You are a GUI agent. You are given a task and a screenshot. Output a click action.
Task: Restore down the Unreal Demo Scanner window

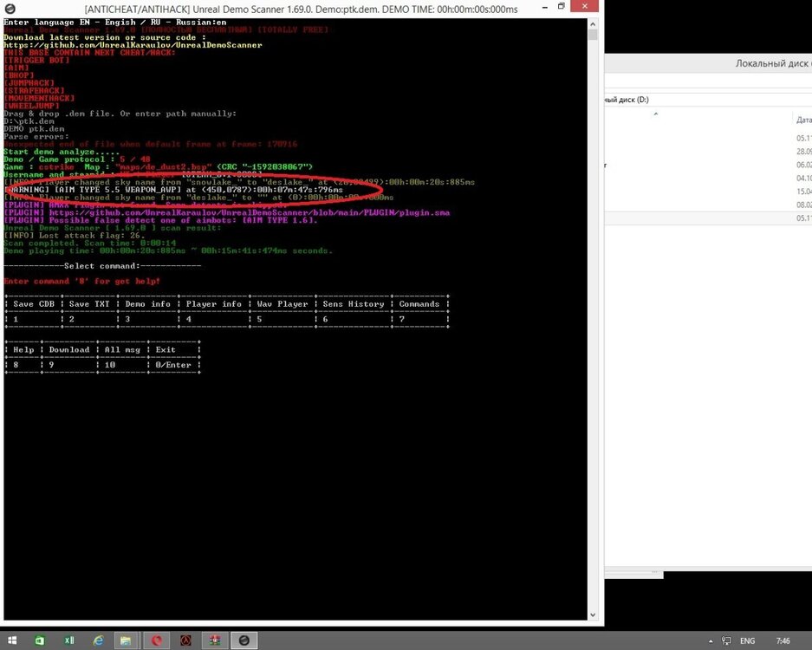[562, 6]
